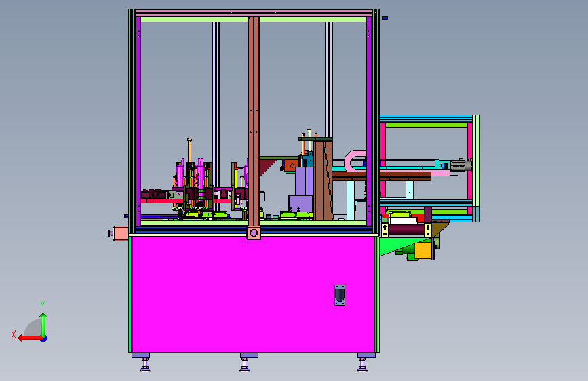Select the large magenta base cabinet panel
The image size is (588, 381).
point(254,294)
